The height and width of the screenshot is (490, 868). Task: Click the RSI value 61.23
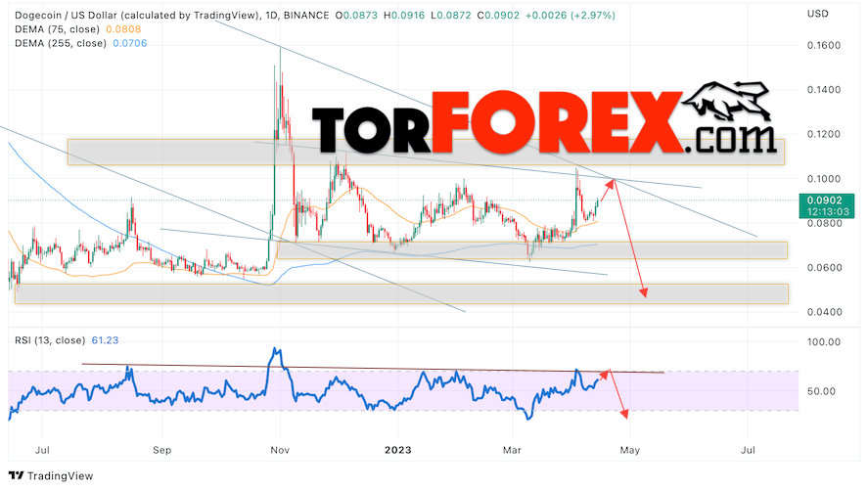105,340
